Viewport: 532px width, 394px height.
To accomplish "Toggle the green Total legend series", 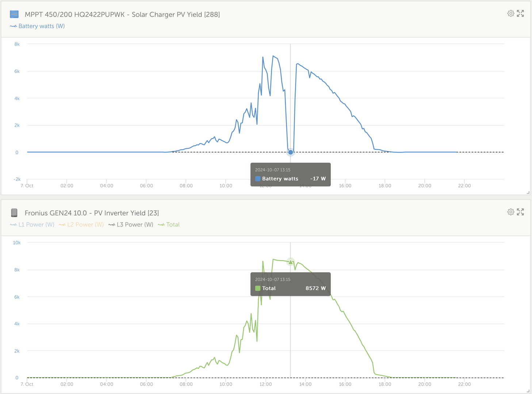I will 169,225.
